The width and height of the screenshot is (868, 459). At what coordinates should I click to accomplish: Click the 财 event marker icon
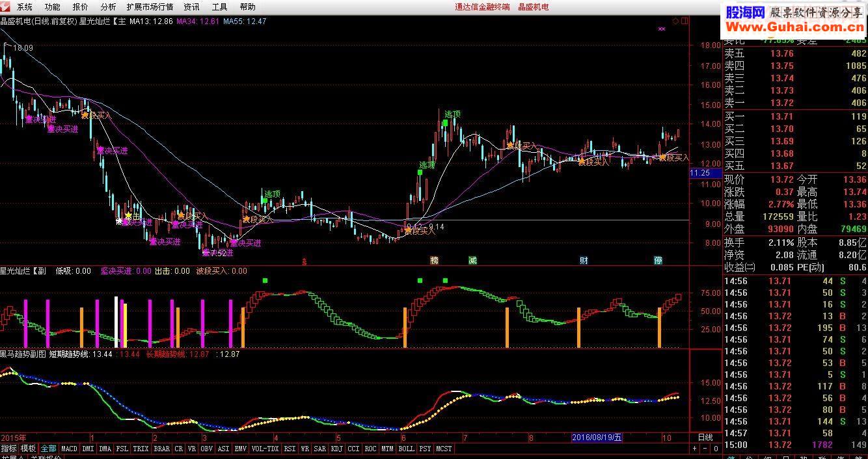(584, 261)
